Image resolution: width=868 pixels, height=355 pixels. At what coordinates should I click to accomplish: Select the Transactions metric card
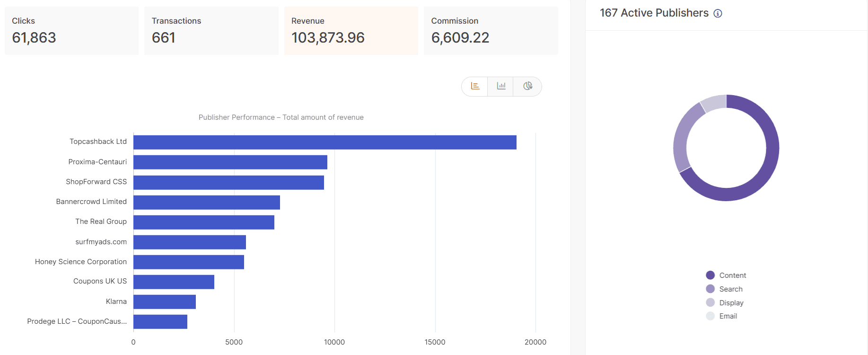tap(211, 31)
